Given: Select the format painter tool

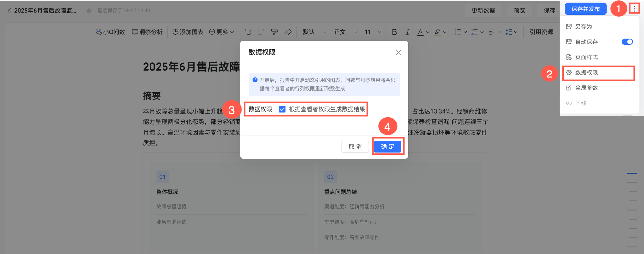Looking at the screenshot, I should pyautogui.click(x=274, y=32).
